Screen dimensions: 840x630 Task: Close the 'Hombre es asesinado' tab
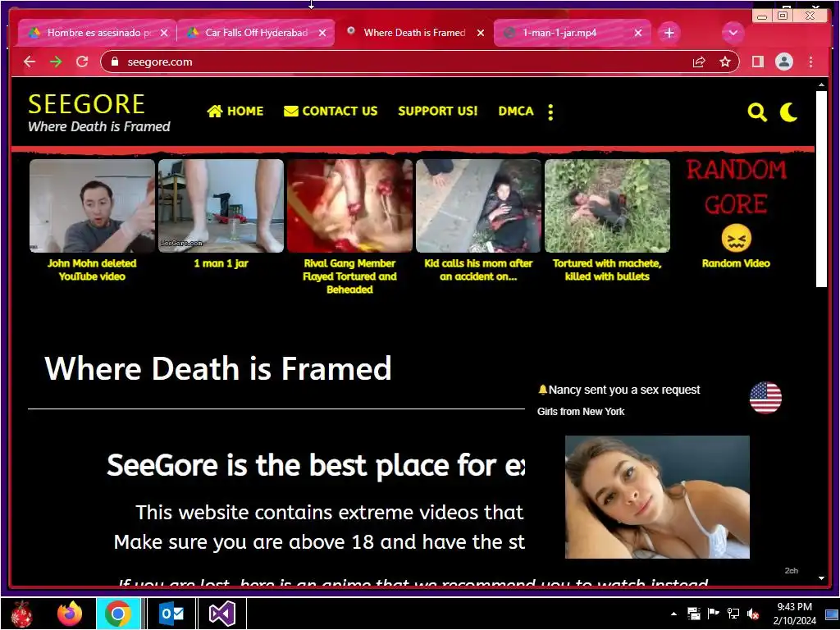[x=164, y=33]
